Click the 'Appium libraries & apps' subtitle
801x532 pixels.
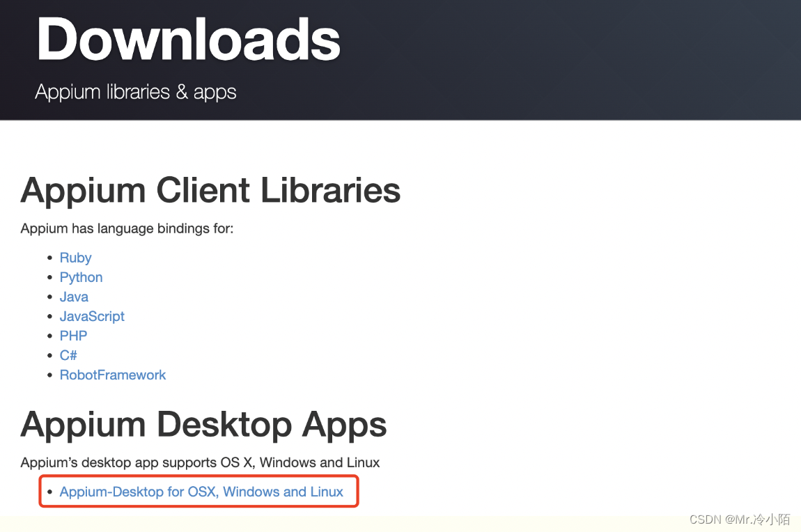coord(135,92)
